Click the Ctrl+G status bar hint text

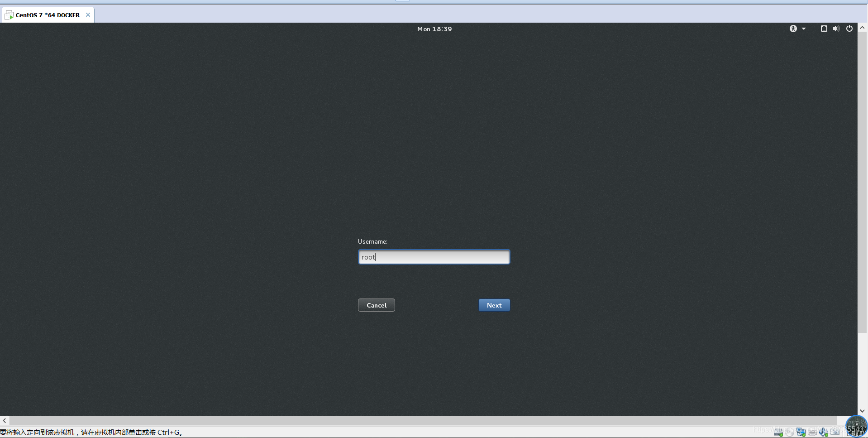(91, 432)
